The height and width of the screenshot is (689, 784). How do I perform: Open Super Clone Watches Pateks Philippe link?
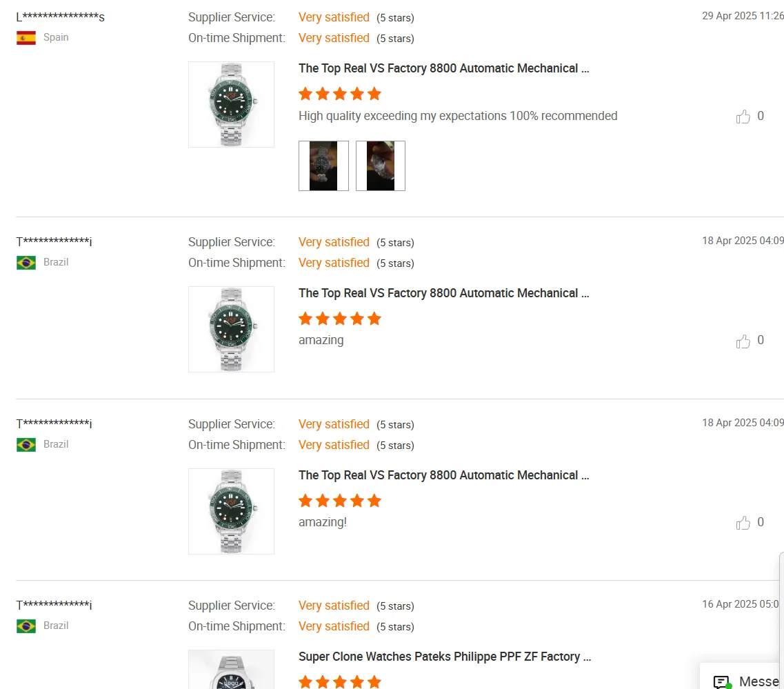coord(445,657)
